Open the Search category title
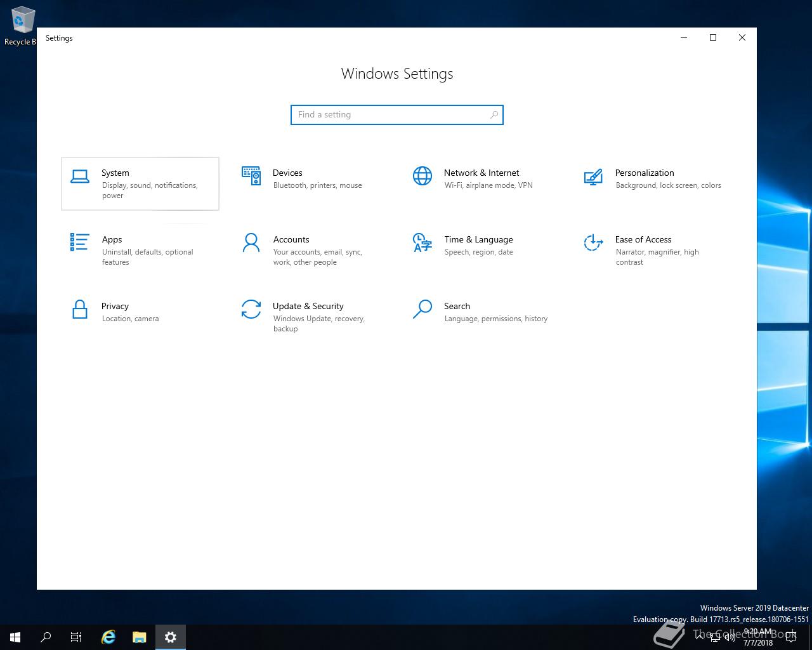This screenshot has height=650, width=812. 457,306
